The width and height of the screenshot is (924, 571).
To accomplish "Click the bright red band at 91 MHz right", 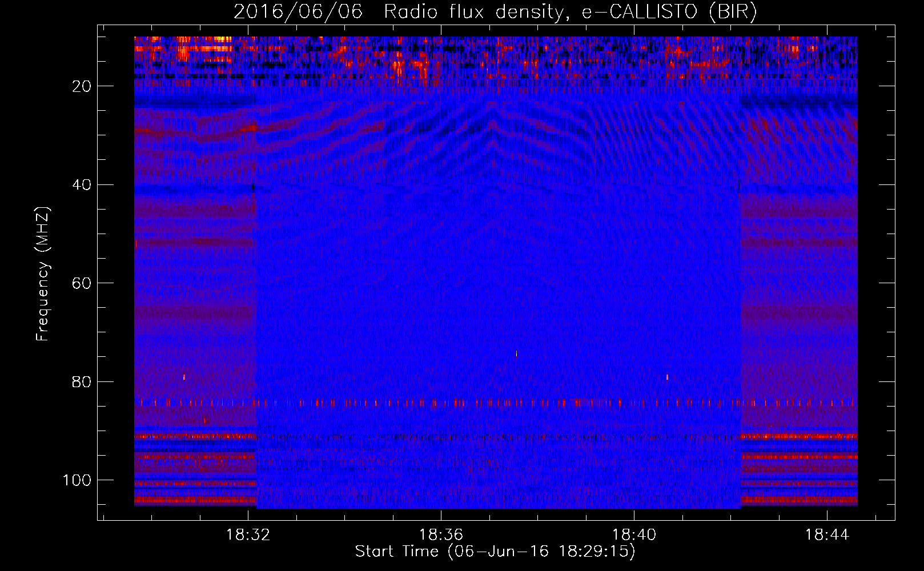I will click(x=799, y=436).
